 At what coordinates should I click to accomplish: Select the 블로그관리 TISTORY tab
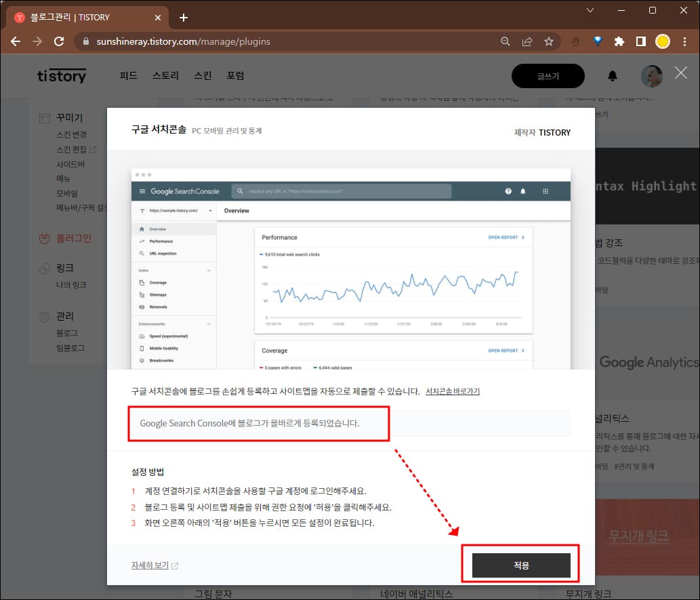[87, 18]
